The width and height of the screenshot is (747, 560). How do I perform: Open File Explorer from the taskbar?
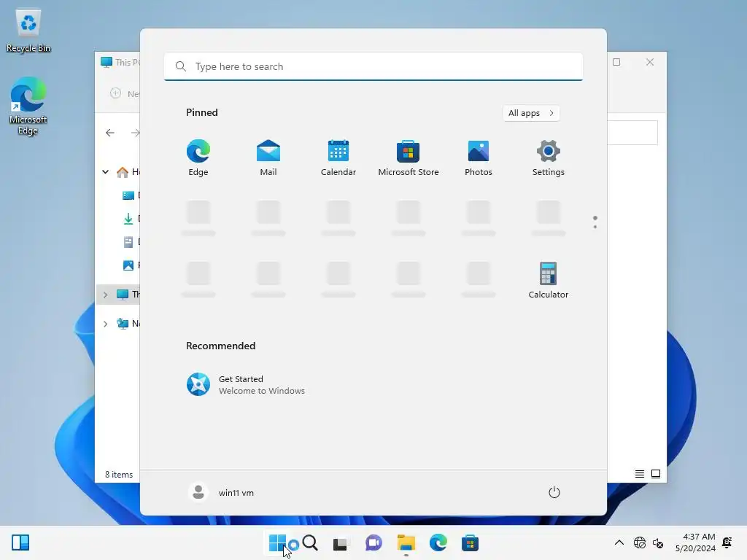(406, 542)
